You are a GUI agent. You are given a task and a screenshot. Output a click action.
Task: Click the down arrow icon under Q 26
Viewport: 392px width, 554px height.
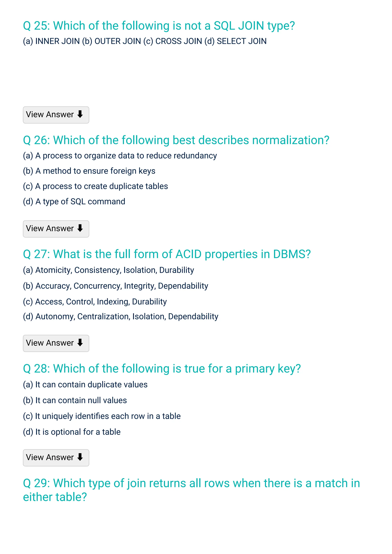(80, 228)
